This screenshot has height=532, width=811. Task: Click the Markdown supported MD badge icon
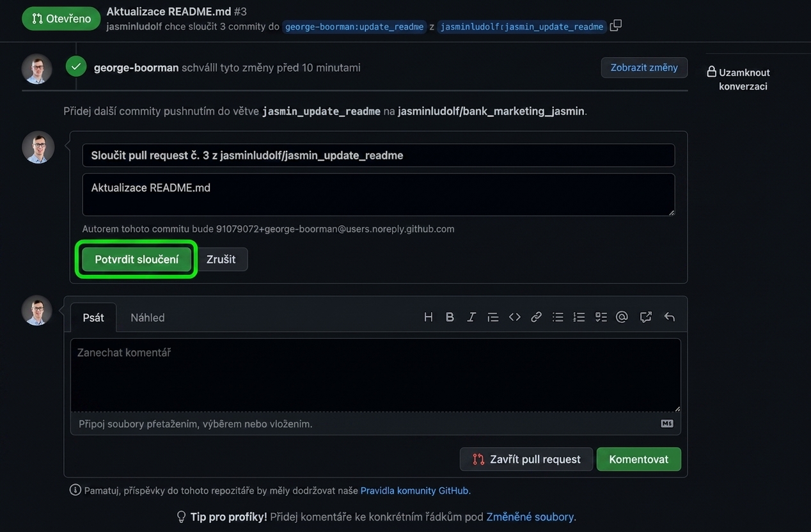[x=667, y=423]
